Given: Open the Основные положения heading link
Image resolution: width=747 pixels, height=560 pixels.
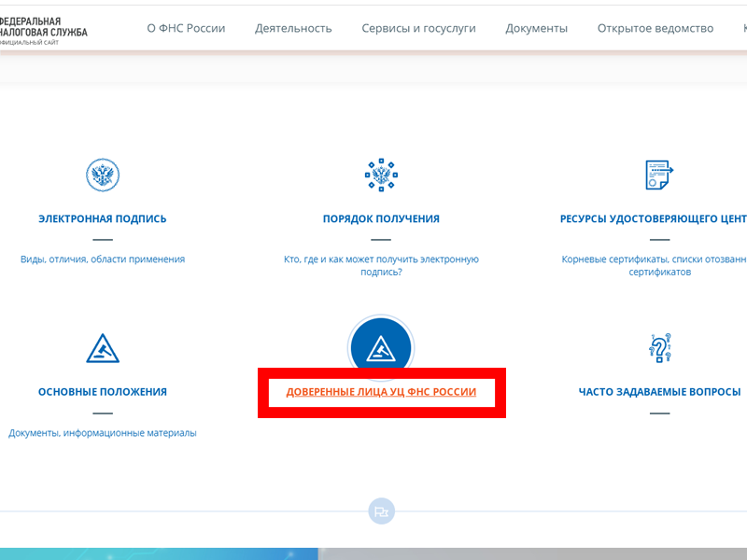Looking at the screenshot, I should 103,392.
